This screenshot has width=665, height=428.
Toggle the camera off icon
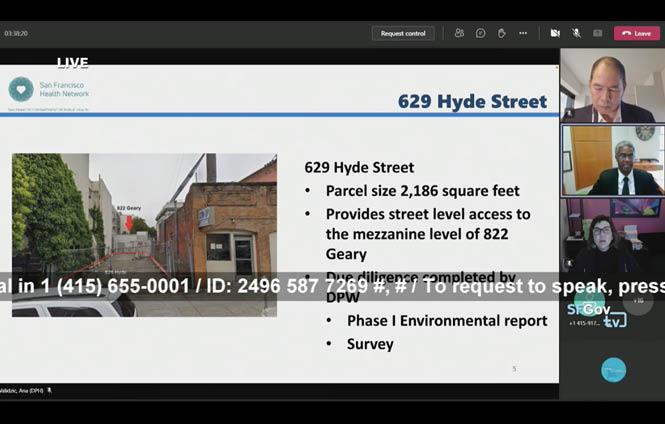(555, 33)
